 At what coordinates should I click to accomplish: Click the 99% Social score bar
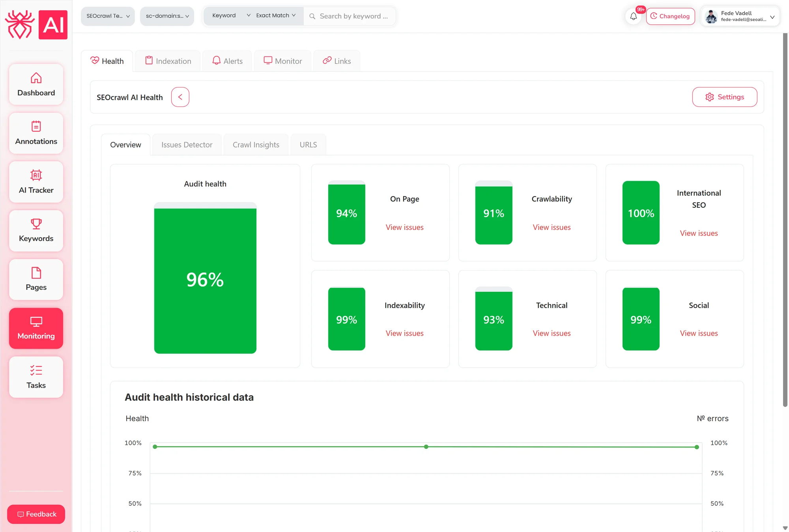[x=641, y=319]
